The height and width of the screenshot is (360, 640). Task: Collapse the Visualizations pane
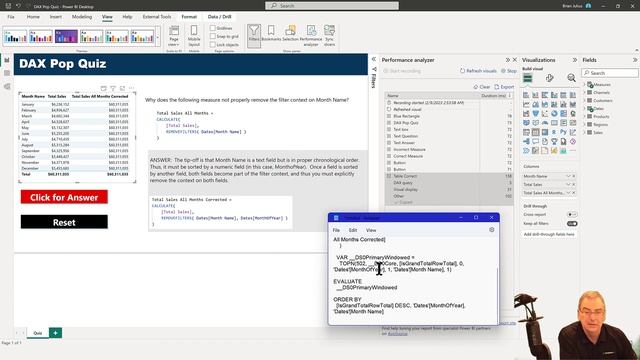pyautogui.click(x=574, y=60)
